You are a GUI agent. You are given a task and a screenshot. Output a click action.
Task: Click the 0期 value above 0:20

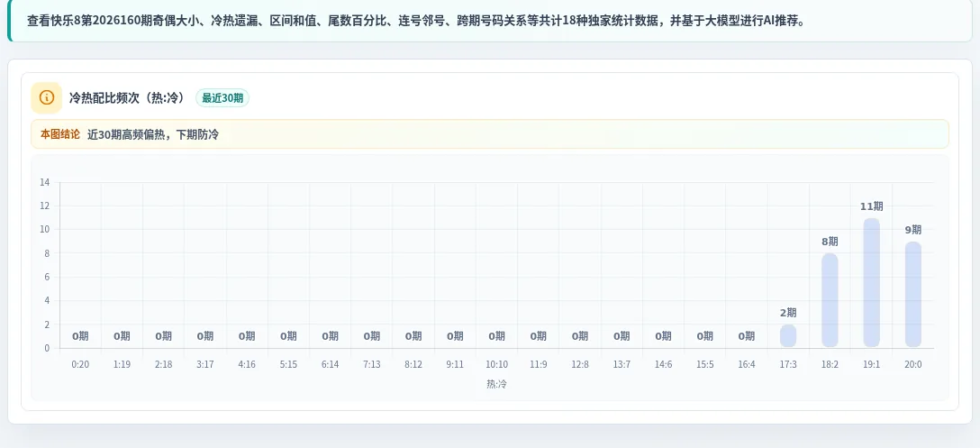click(80, 336)
